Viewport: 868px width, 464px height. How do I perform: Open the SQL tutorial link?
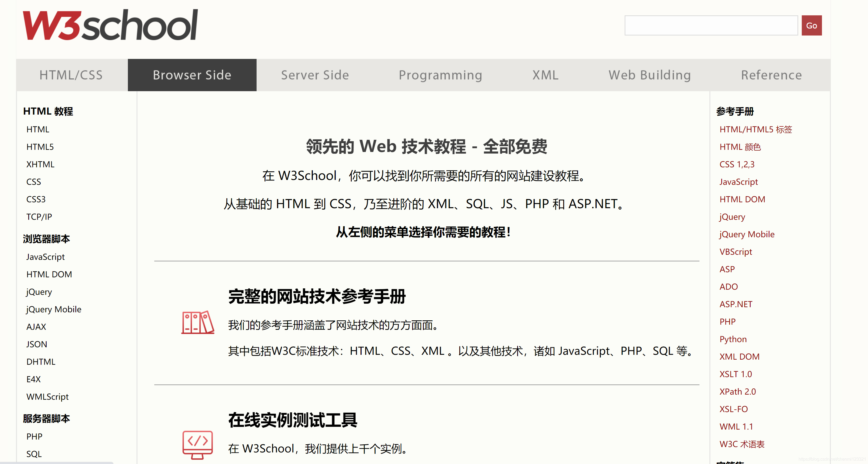pos(34,454)
